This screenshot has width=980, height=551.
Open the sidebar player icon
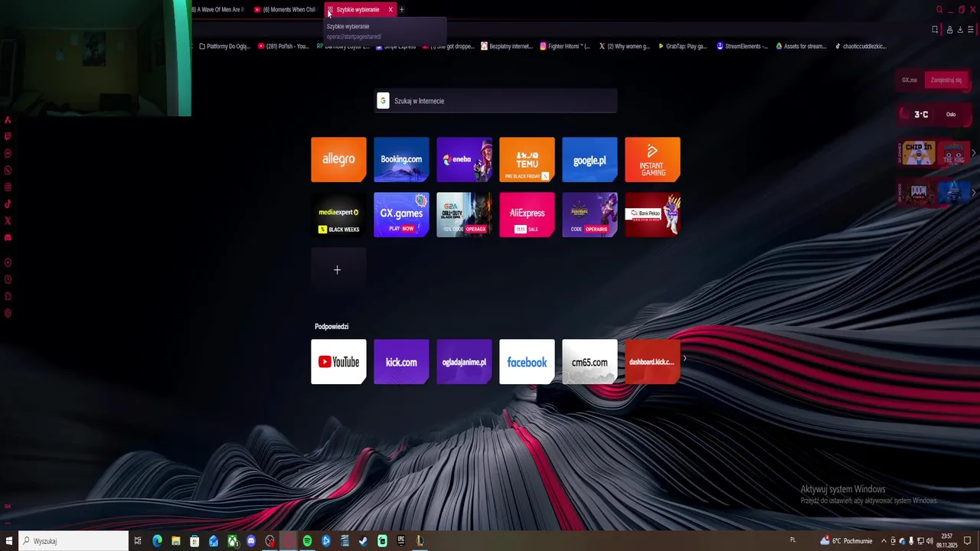(8, 262)
